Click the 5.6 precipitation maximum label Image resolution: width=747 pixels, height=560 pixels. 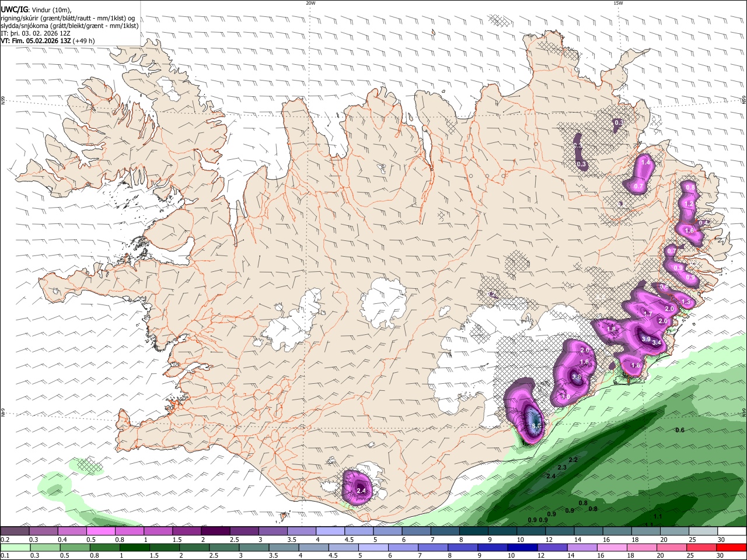click(x=537, y=427)
